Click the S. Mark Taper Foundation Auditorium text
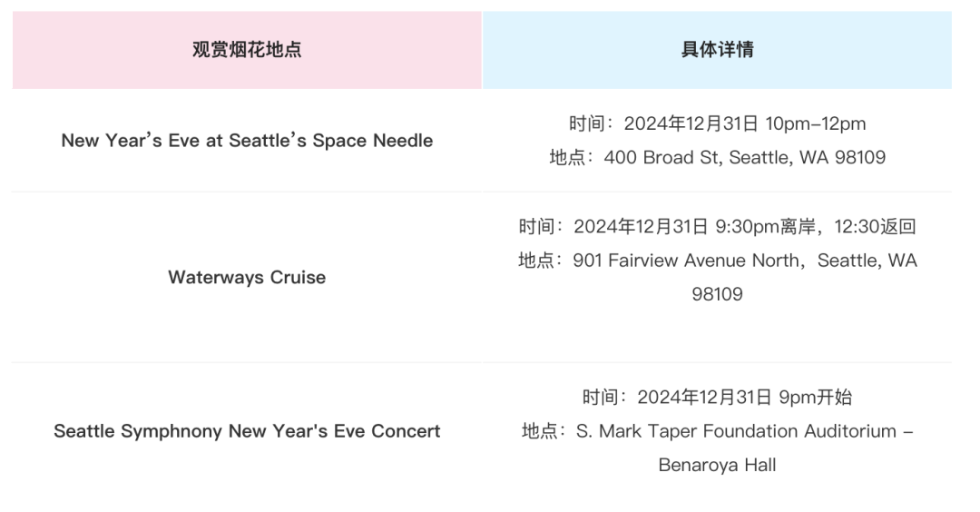 point(736,430)
